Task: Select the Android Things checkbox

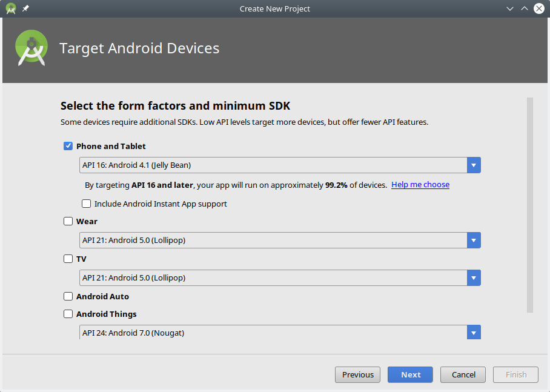Action: click(68, 314)
